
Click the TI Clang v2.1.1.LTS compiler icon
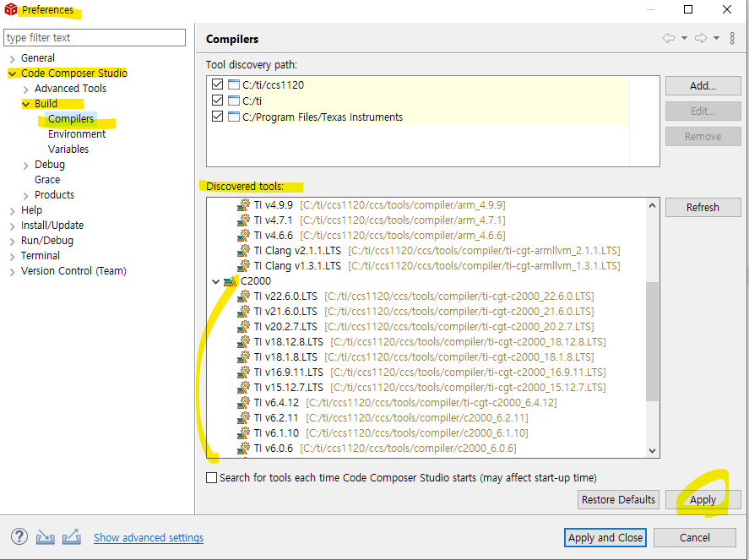[244, 250]
